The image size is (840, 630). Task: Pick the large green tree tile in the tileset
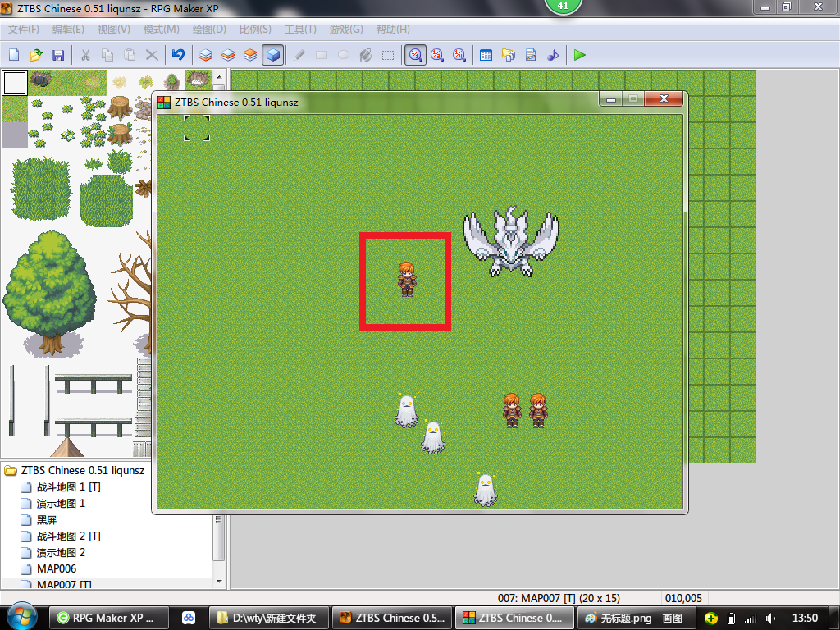[x=50, y=294]
